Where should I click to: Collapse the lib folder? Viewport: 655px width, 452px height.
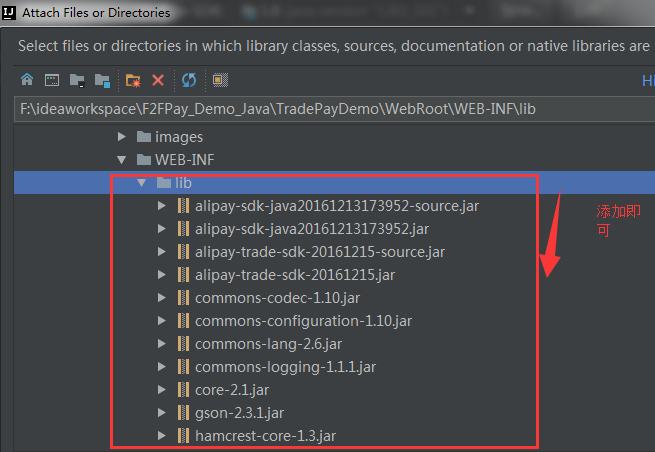[142, 183]
